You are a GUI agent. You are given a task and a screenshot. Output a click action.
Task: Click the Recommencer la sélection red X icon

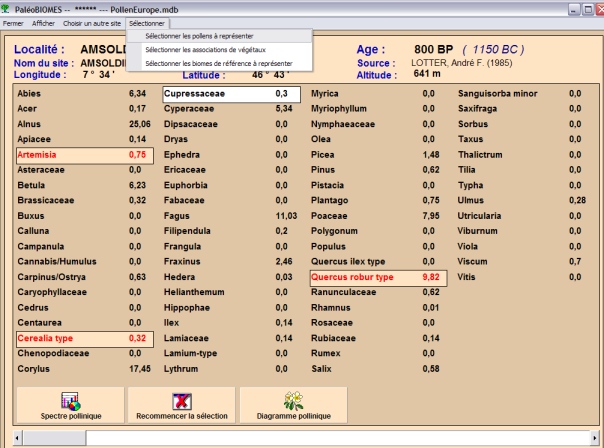click(182, 400)
